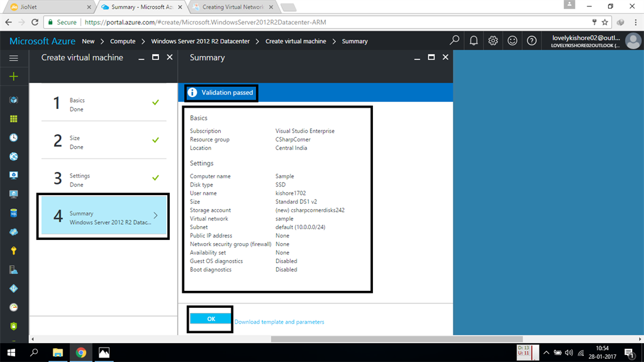Image resolution: width=644 pixels, height=362 pixels.
Task: Open the grey monitor Virtual machines icon
Action: click(x=14, y=194)
